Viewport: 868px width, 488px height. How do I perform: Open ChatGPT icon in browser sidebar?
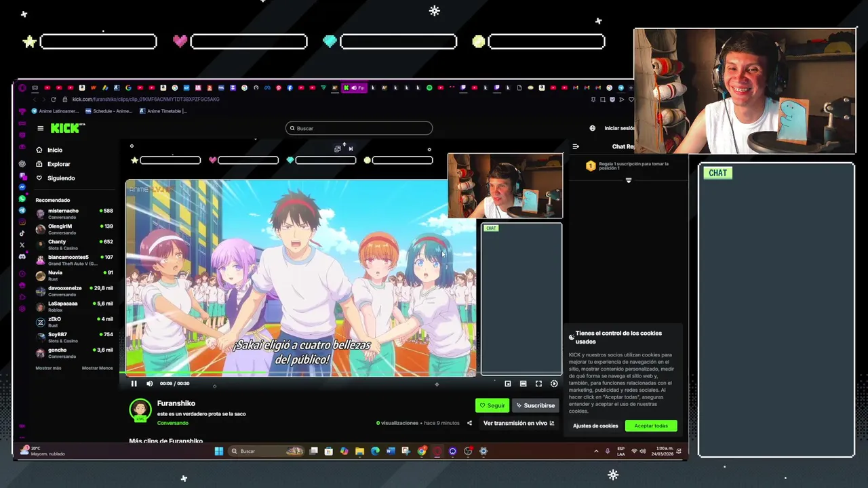click(22, 163)
